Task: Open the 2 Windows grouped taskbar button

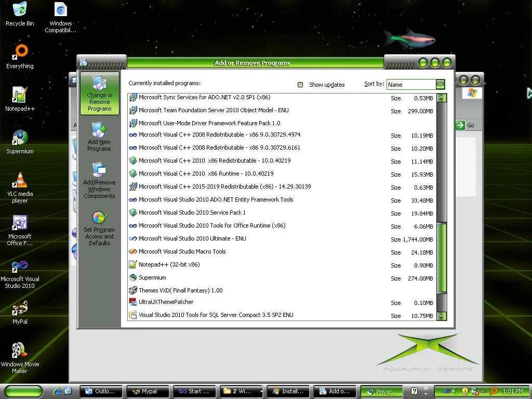Action: coord(242,391)
